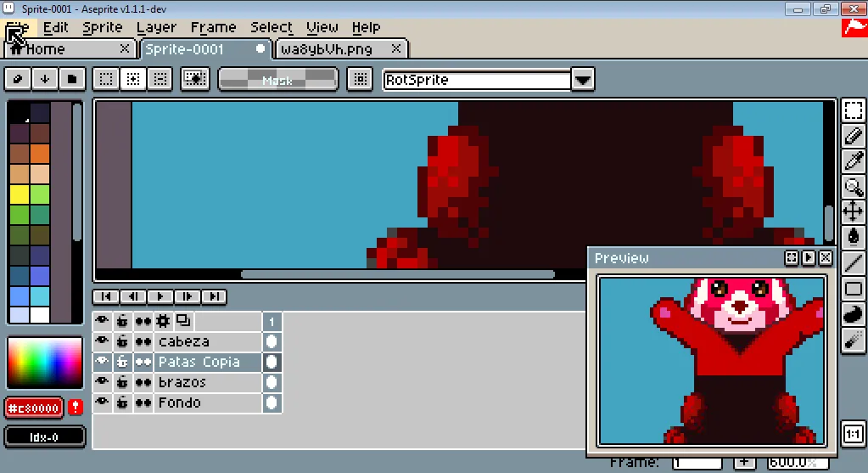
Task: Click the 1:1 zoom button
Action: [x=853, y=434]
